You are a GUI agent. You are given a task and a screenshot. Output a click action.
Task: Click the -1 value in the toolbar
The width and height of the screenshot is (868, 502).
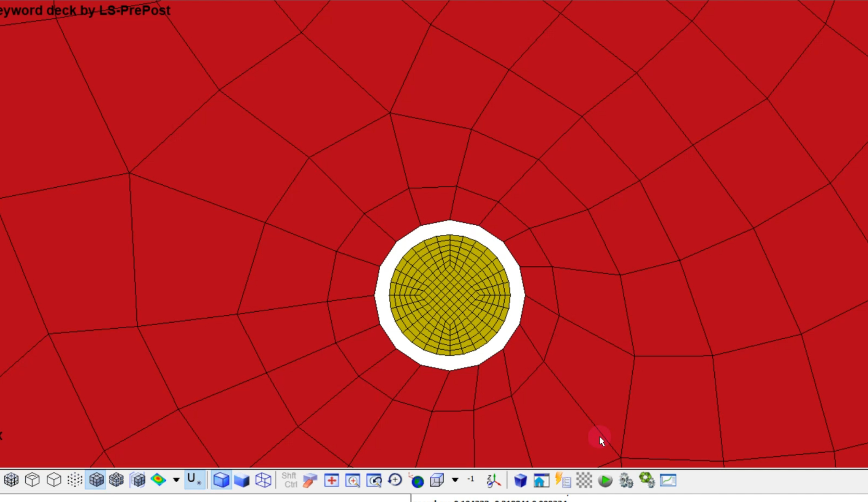471,479
